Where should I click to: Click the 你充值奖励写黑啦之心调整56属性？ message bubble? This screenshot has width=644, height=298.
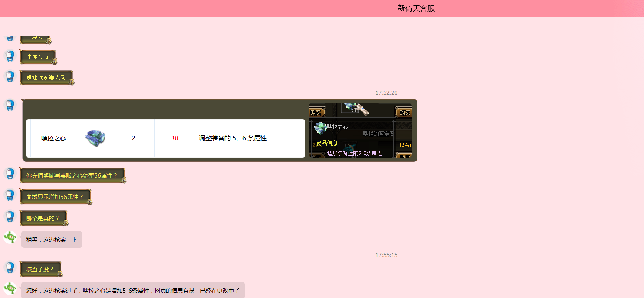(72, 175)
